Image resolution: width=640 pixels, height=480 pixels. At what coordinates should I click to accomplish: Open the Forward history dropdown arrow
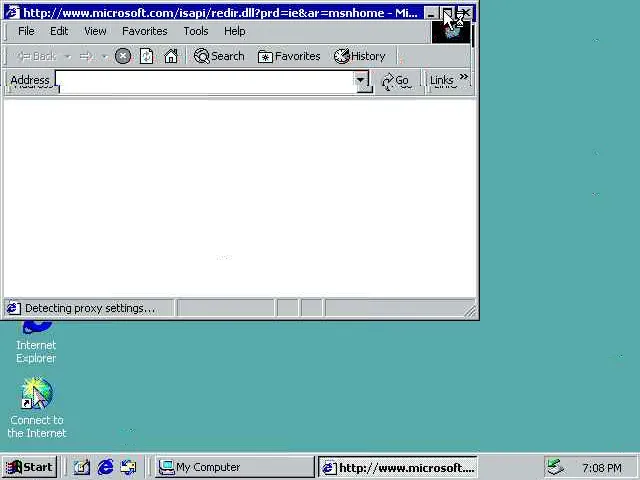coord(104,56)
